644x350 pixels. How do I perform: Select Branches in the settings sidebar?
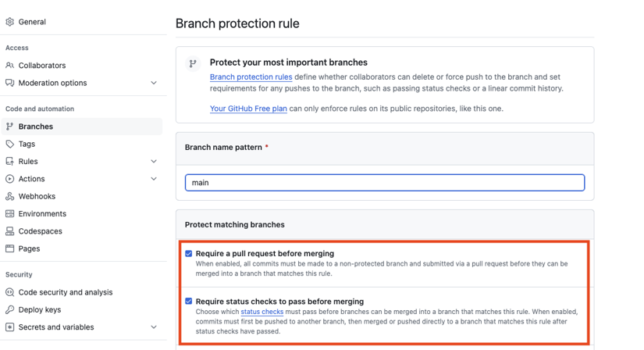tap(82, 127)
